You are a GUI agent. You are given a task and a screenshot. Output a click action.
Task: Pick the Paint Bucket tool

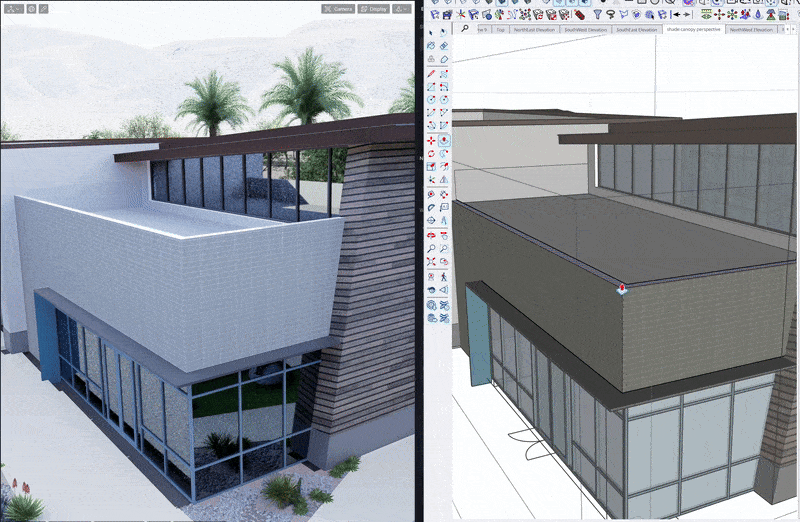point(431,46)
